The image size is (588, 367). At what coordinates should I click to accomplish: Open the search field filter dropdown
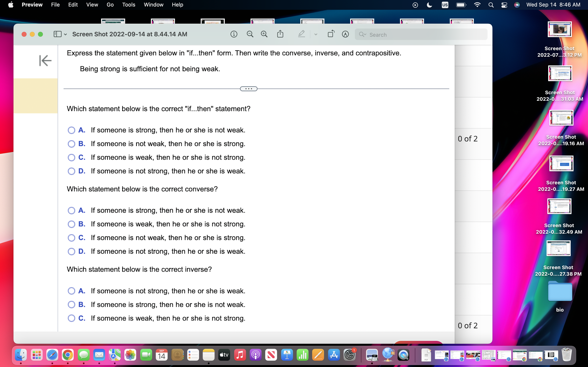tap(363, 34)
